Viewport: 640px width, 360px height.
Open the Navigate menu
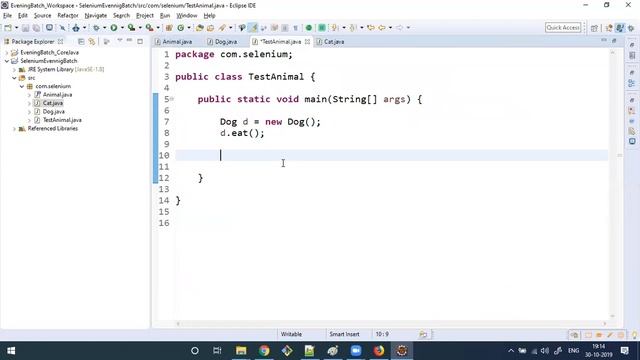coord(96,16)
